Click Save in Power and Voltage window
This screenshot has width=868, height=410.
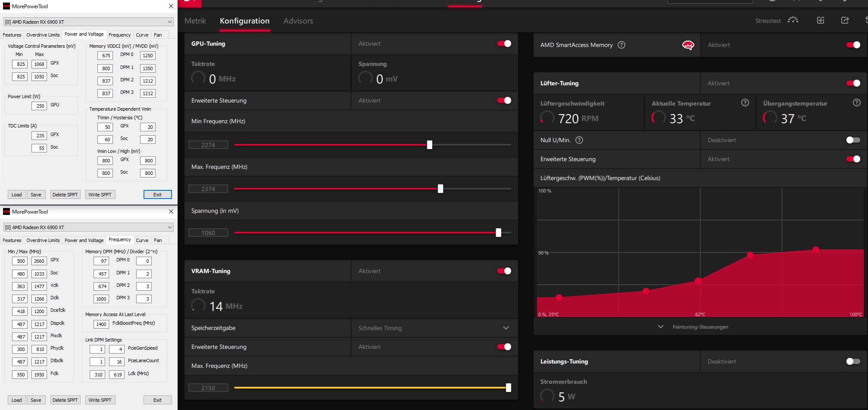[x=36, y=195]
